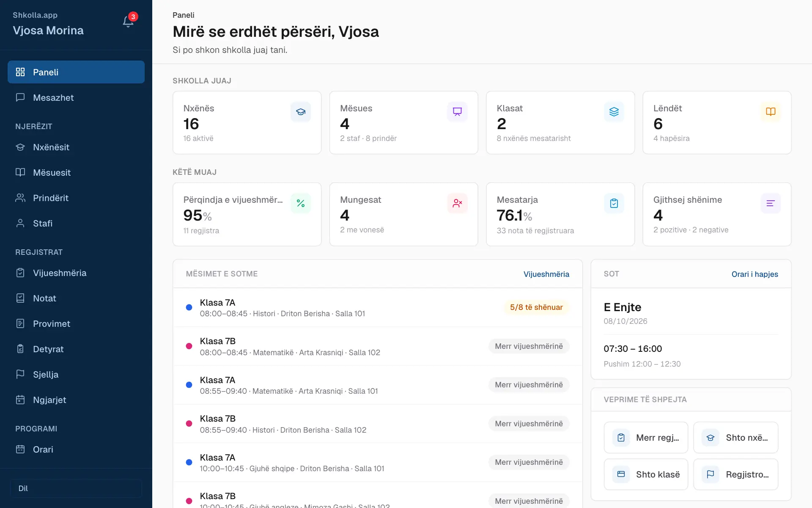Go to Vijueshmëria in the sidebar

tap(76, 273)
